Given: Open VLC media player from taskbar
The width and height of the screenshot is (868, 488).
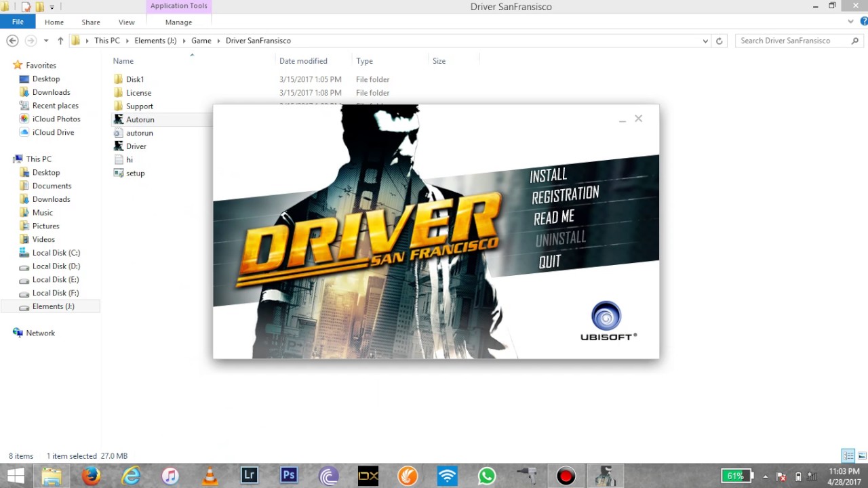Looking at the screenshot, I should 210,476.
